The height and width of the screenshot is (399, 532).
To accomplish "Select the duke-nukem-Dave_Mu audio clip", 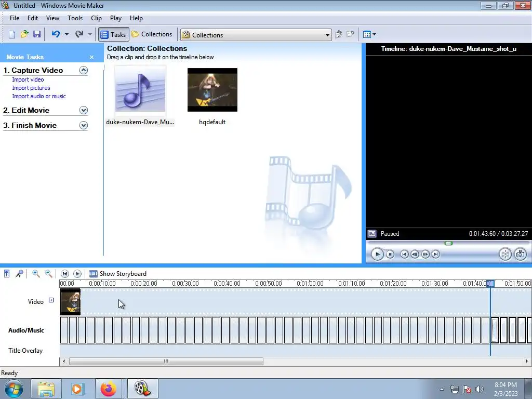I will (x=140, y=96).
